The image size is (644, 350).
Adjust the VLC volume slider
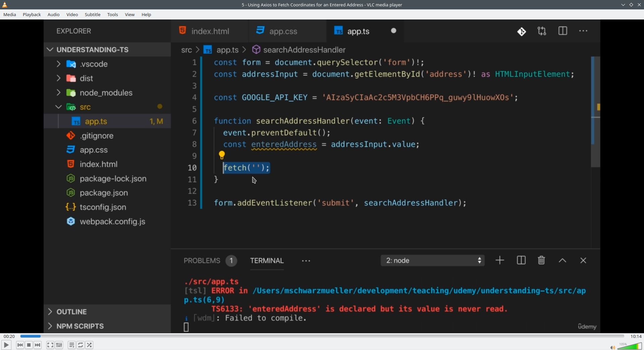tap(630, 346)
